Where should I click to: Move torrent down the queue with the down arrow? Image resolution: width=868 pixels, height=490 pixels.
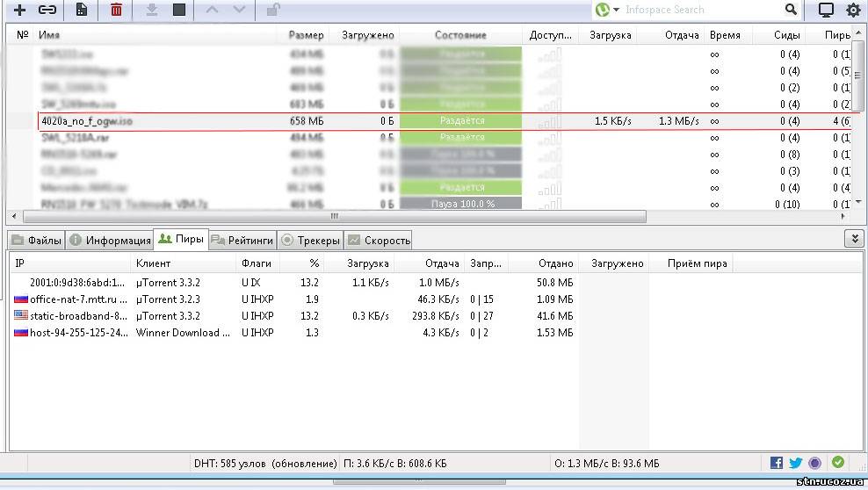238,10
